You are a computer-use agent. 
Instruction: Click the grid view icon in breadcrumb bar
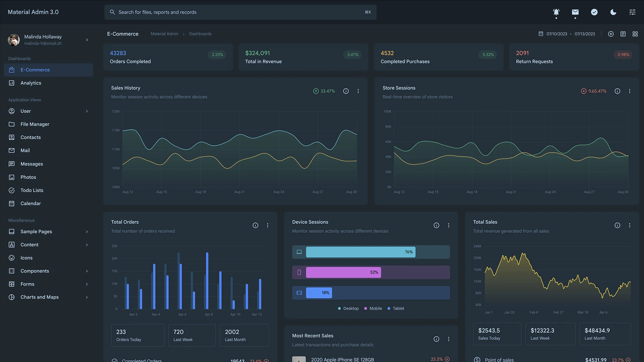(x=635, y=34)
